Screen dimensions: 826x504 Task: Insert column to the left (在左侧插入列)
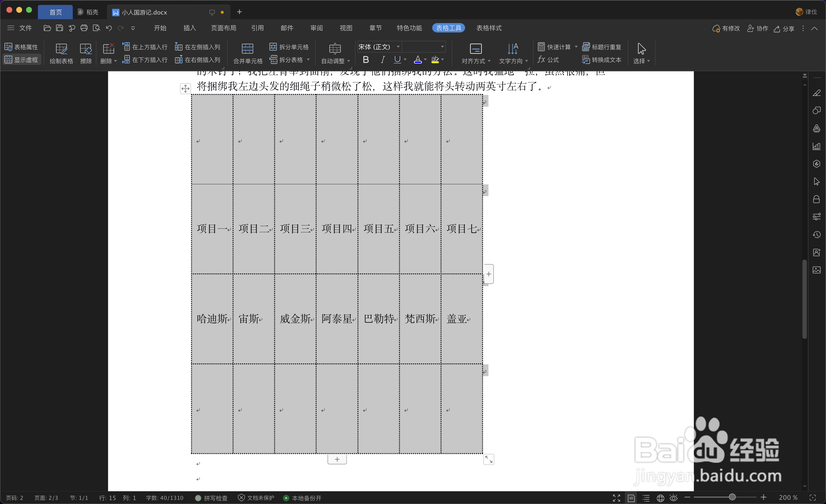pos(197,47)
